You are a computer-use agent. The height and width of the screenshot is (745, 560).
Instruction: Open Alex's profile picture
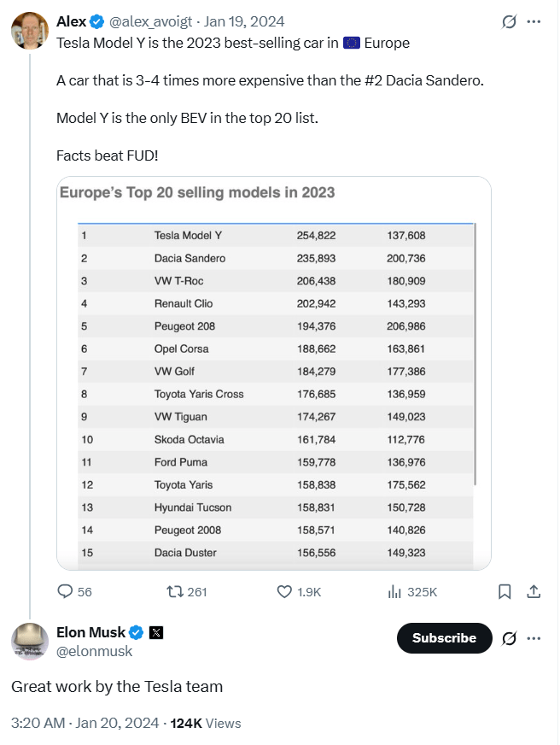click(29, 30)
